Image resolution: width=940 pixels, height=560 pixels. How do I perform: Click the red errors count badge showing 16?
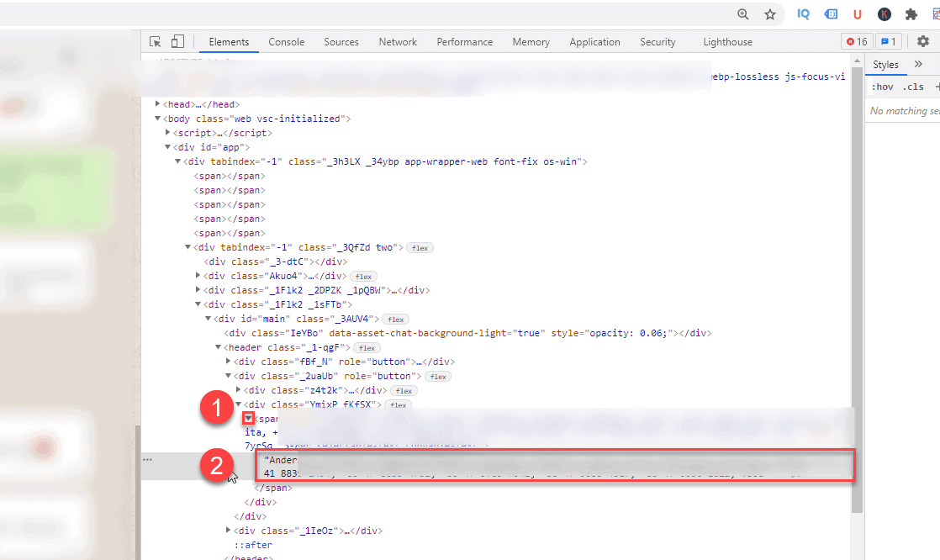[857, 41]
